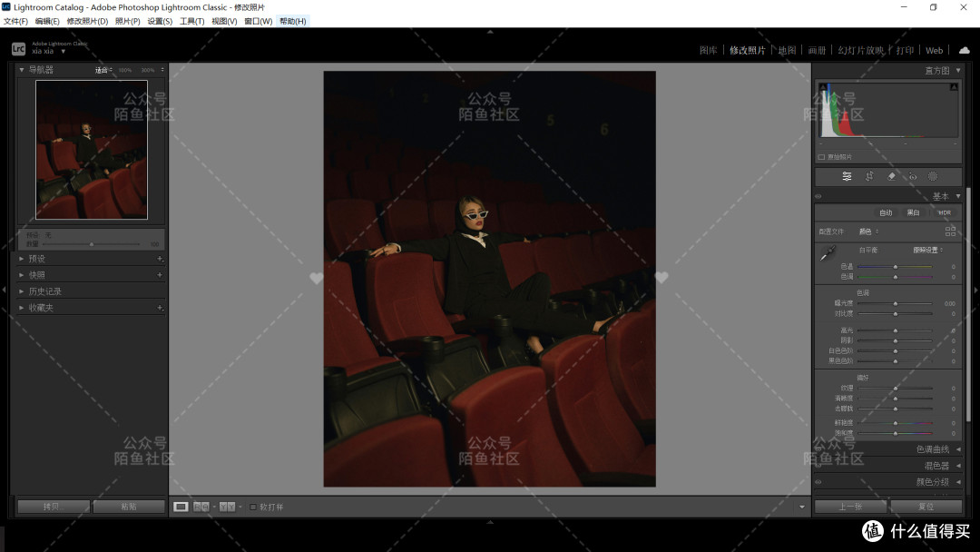Viewport: 980px width, 552px height.
Task: Open the xia xia identity plate dropdown
Action: pos(64,51)
